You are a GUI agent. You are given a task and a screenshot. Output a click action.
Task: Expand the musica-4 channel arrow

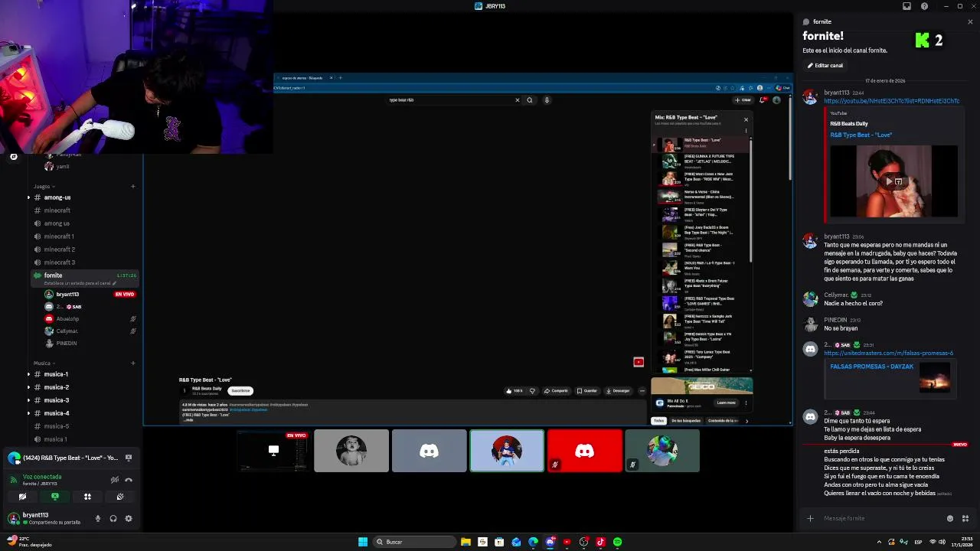28,413
